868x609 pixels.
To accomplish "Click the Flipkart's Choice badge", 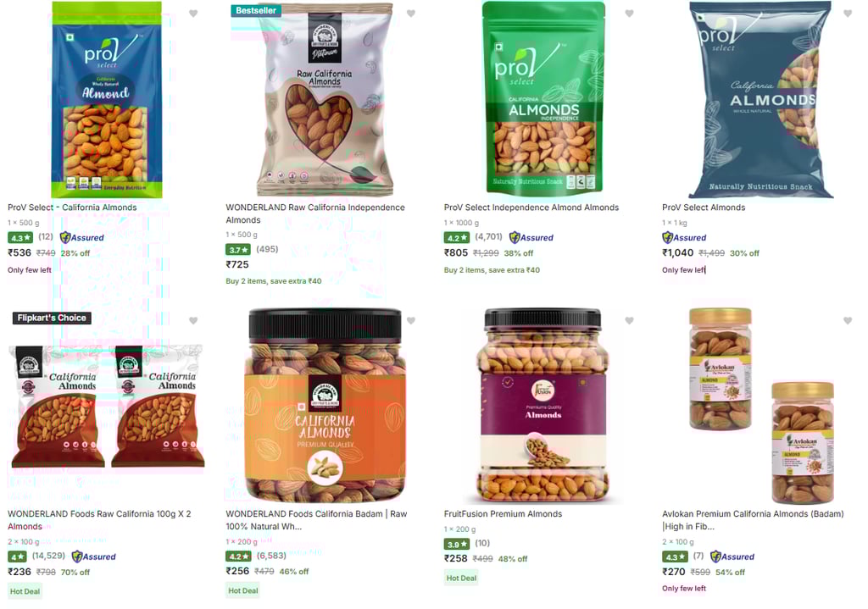I will click(52, 318).
